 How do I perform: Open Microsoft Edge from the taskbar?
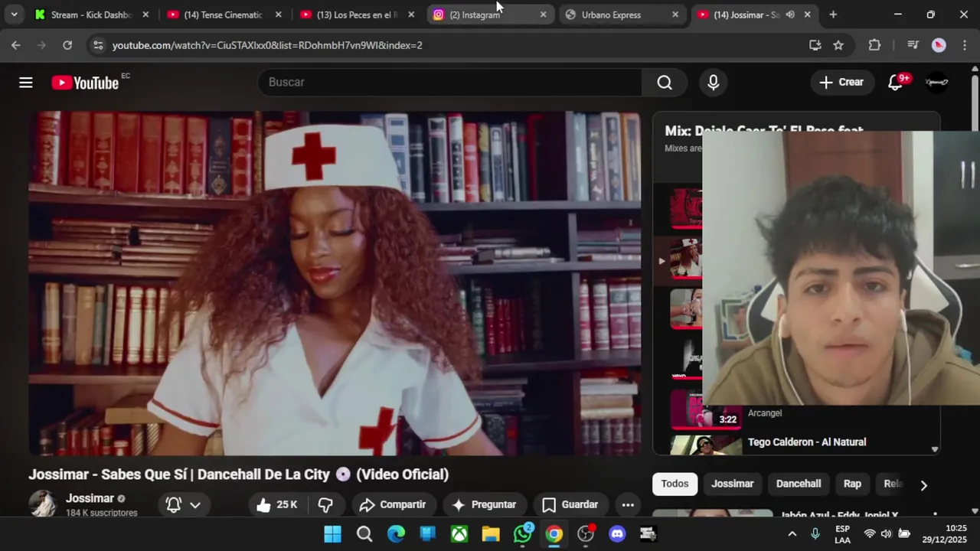click(x=396, y=534)
